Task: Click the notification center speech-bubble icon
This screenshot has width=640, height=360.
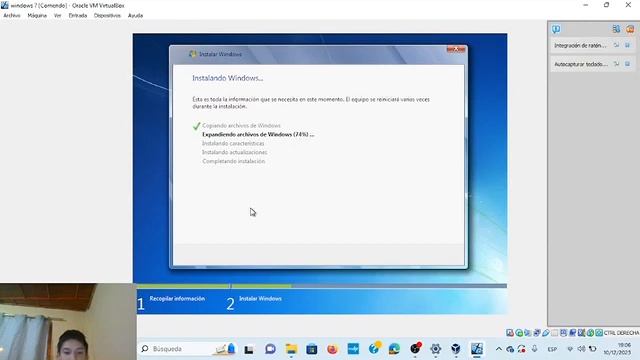Action: [x=556, y=29]
